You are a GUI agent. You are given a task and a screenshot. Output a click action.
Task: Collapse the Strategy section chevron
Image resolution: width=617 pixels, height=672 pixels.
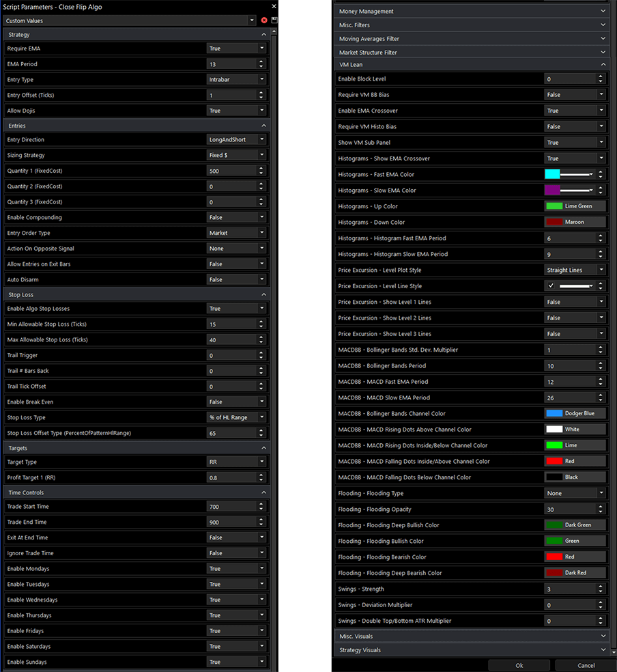(x=263, y=34)
